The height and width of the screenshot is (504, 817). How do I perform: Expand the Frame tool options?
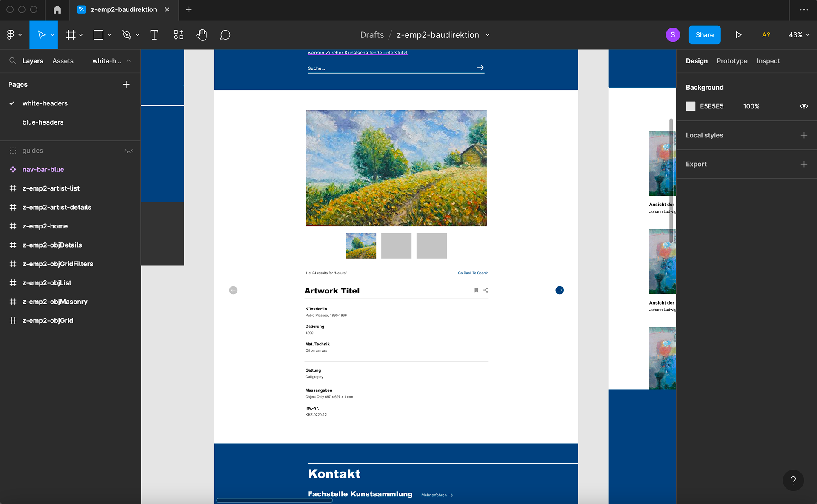coord(81,35)
